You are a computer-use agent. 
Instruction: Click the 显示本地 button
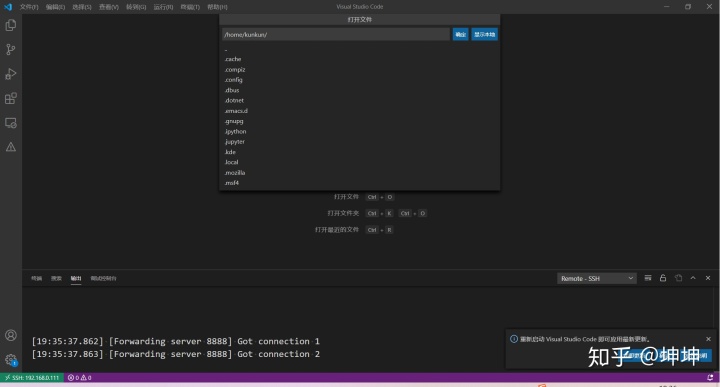pos(484,34)
